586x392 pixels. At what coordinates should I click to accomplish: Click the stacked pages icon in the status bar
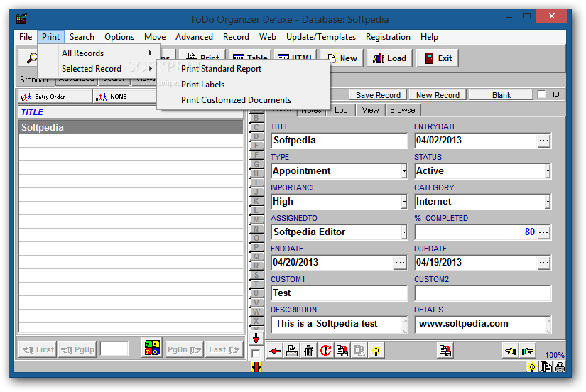point(546,367)
